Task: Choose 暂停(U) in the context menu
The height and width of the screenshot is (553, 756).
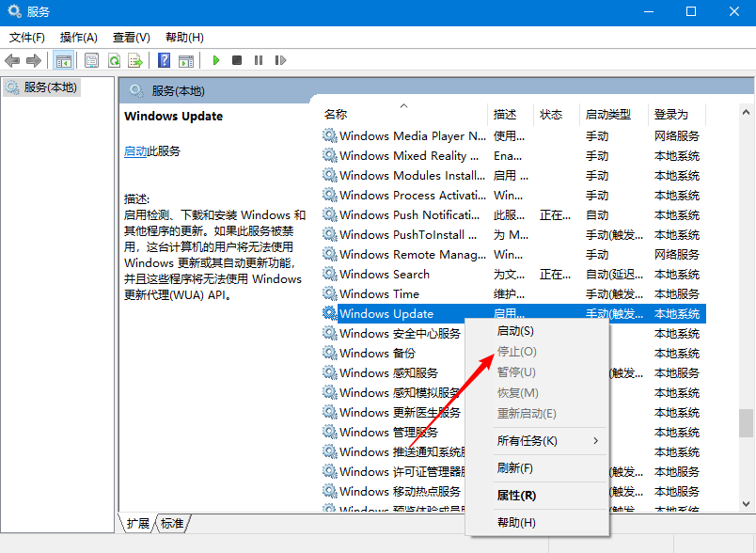Action: point(537,372)
